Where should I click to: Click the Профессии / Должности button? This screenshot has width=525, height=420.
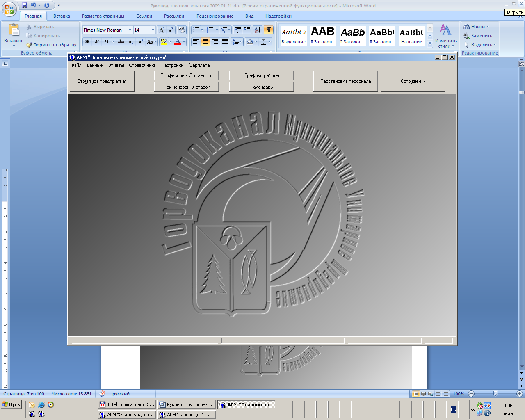[x=187, y=75]
